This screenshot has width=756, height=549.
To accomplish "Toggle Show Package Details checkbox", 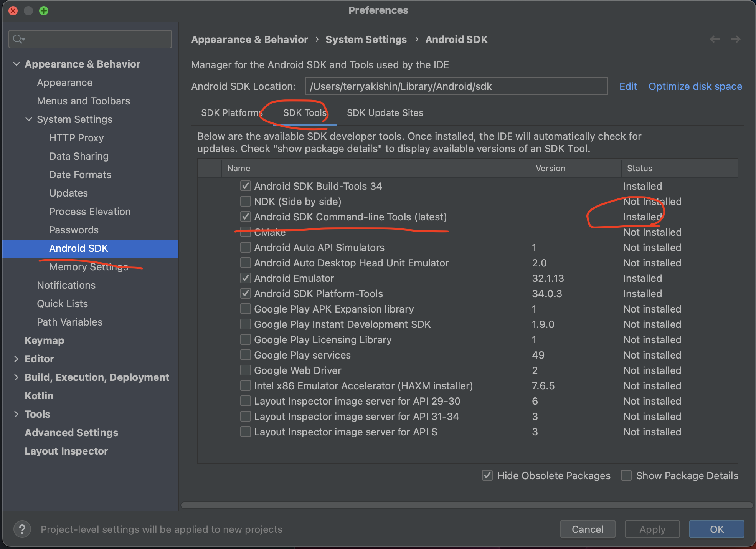I will [x=626, y=475].
